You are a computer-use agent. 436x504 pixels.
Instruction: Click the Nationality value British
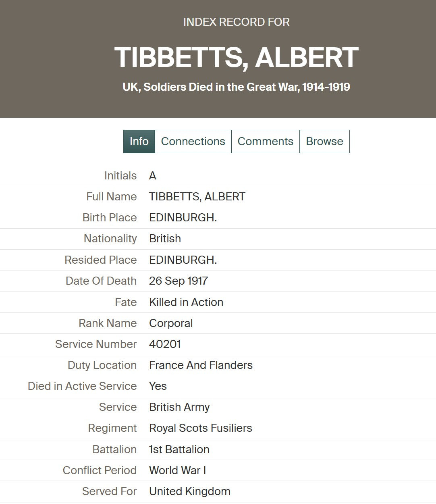click(x=165, y=239)
